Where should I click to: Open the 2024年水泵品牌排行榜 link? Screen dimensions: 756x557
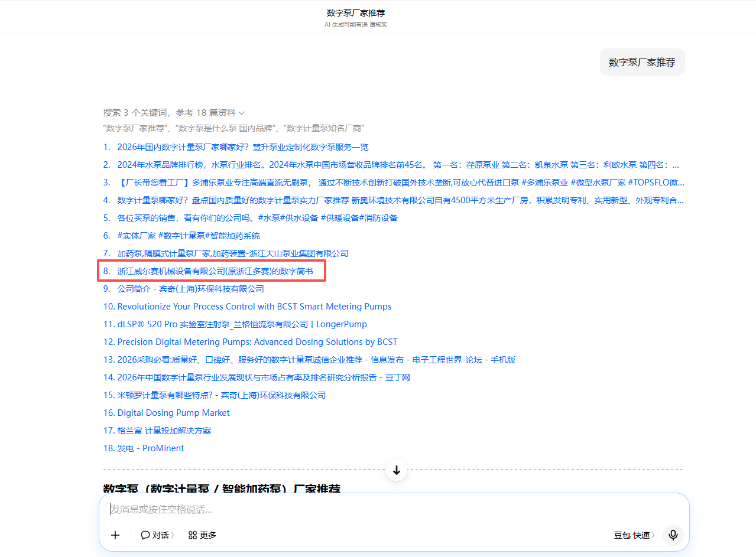coord(398,165)
